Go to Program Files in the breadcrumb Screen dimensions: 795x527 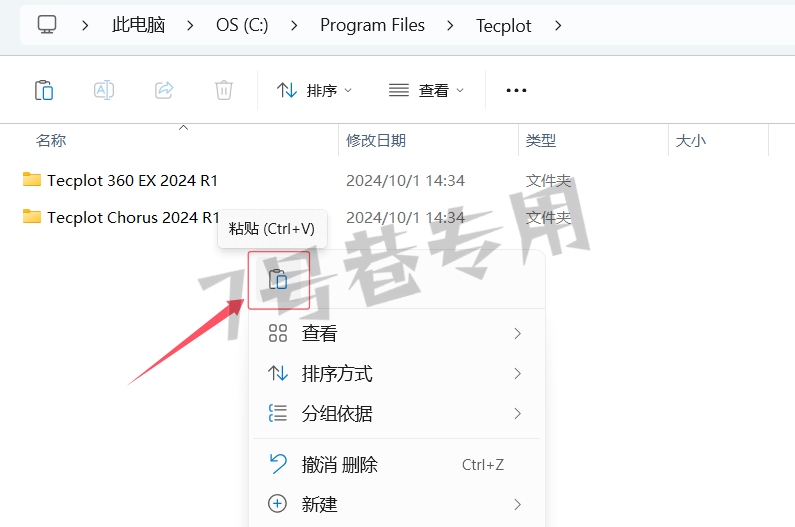point(372,25)
